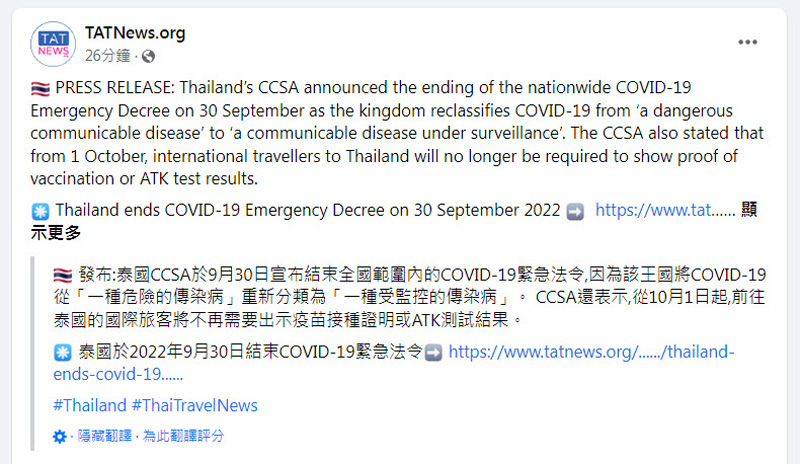Click the TAT News profile avatar
Viewport: 800px width, 464px height.
pos(53,44)
